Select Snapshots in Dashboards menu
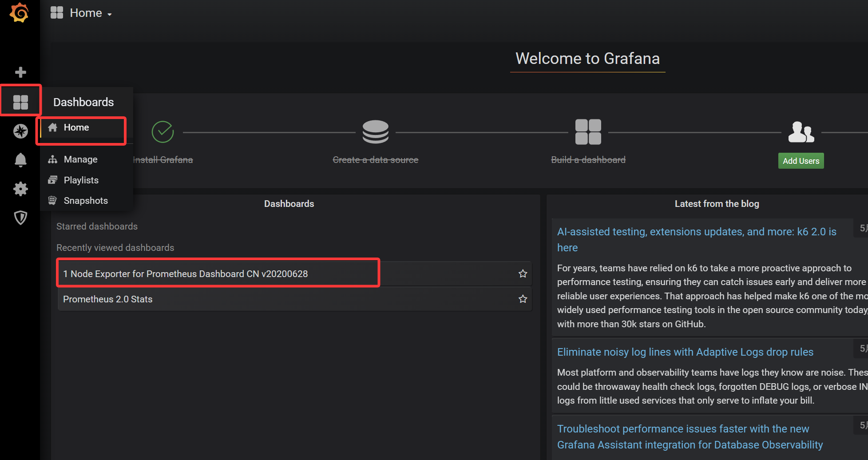The image size is (868, 460). click(87, 201)
